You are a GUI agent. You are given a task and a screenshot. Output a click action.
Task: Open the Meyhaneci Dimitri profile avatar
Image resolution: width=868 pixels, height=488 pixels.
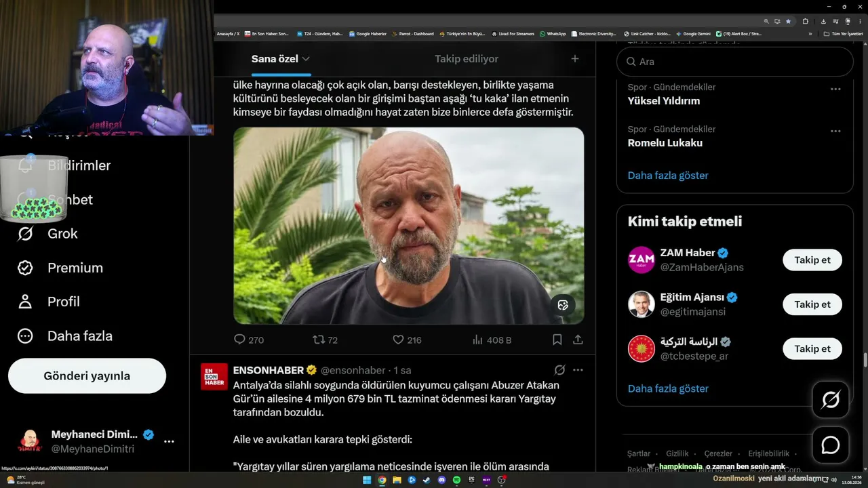(29, 441)
